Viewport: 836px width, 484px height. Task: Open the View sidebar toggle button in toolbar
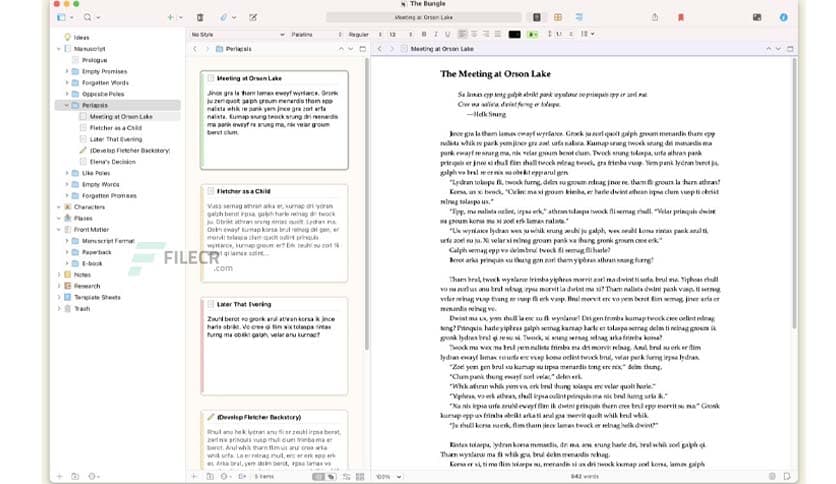61,18
